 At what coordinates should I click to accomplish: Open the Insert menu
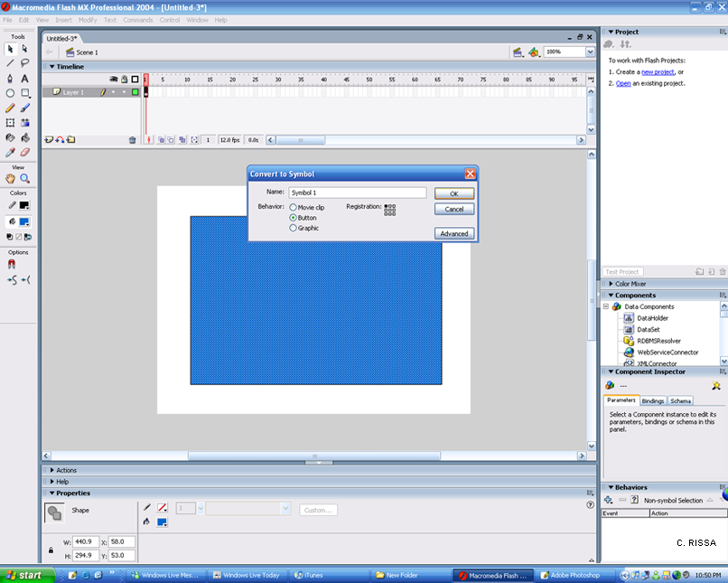(63, 20)
